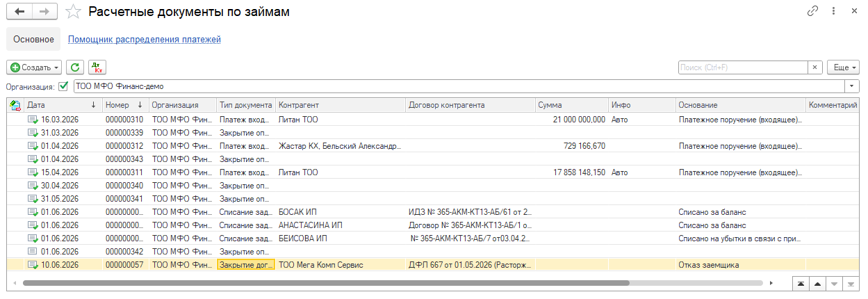
Task: Move up one record in the list
Action: point(817,284)
